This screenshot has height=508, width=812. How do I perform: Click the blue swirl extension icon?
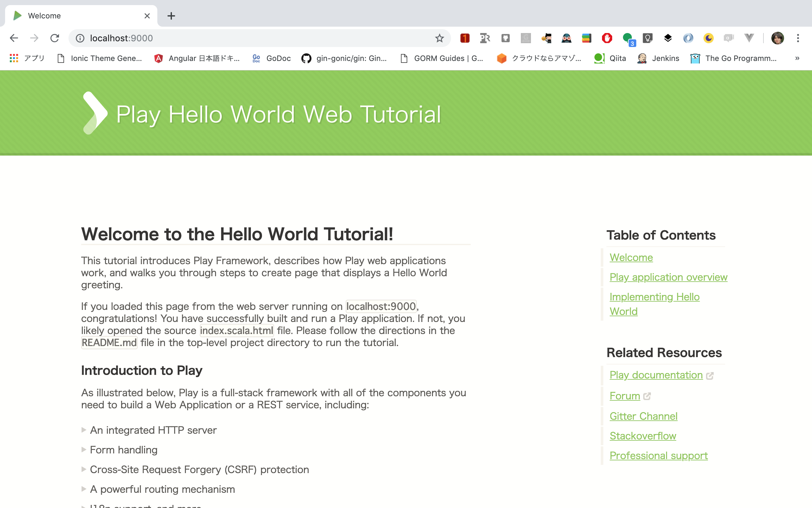click(x=688, y=38)
